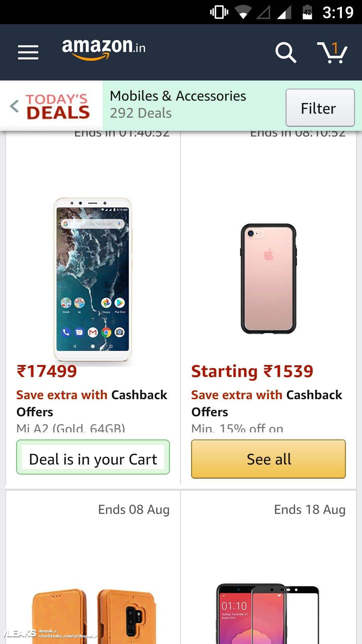Tap the Mobiles & Accessories category header
The image size is (362, 644).
[178, 96]
